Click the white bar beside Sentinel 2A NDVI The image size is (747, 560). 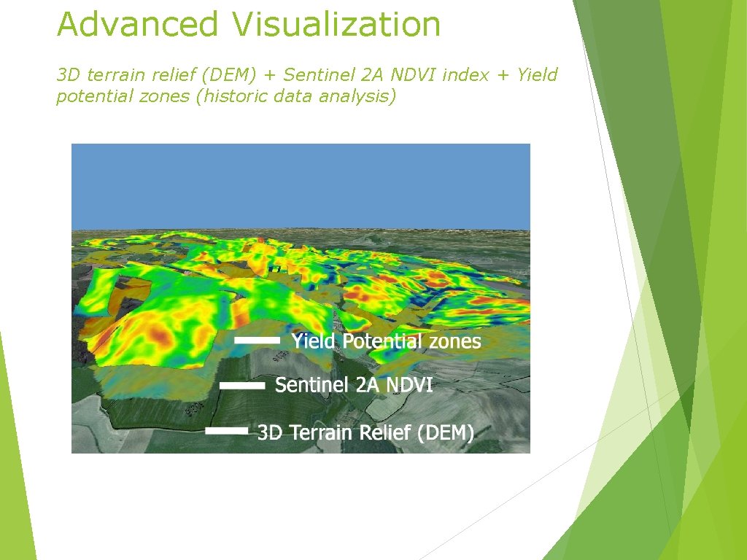tap(242, 386)
